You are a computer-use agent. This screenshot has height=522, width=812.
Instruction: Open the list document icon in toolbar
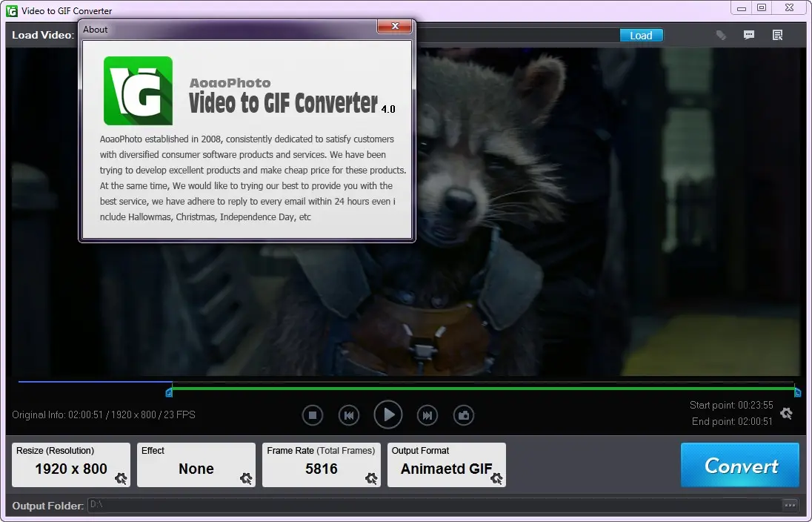[x=777, y=35]
